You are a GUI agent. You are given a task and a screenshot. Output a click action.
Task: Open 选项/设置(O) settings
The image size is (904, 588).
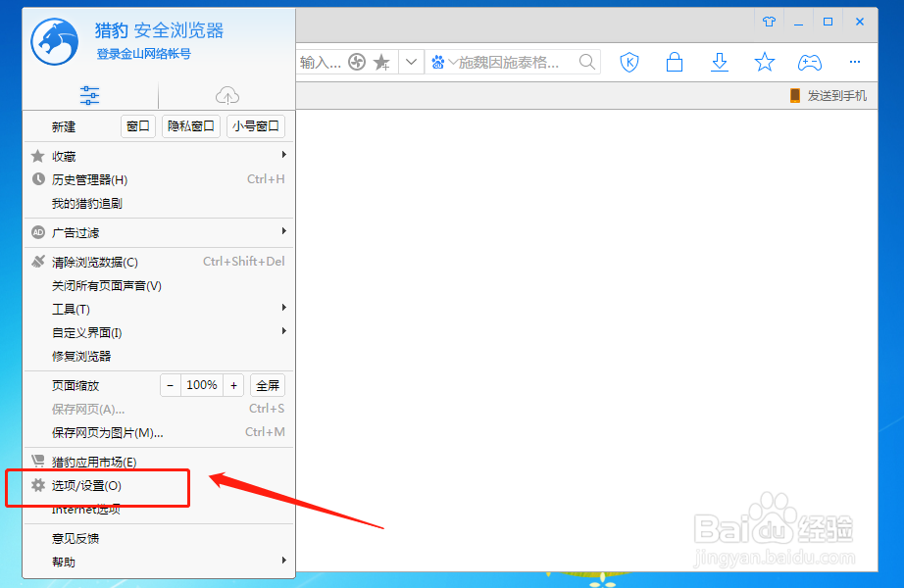(x=159, y=486)
